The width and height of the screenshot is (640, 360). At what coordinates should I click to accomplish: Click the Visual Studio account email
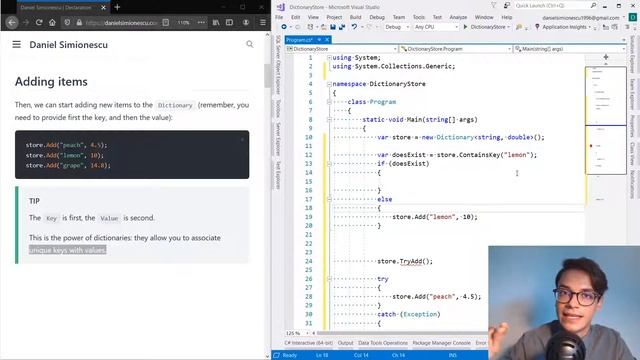point(581,18)
